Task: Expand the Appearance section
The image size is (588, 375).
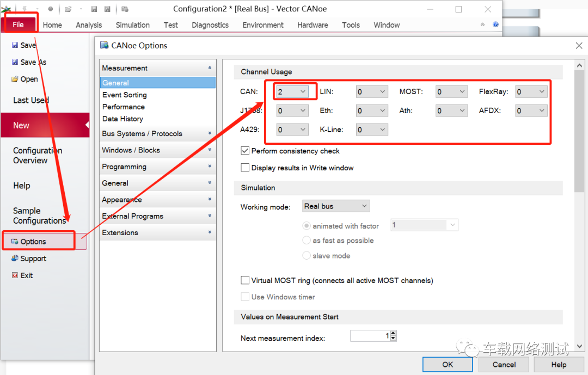Action: pyautogui.click(x=158, y=200)
